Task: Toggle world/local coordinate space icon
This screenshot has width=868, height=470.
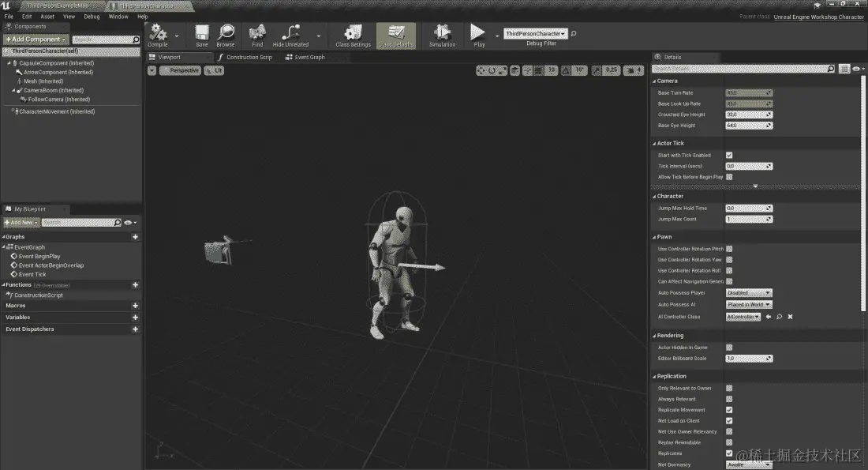Action: pos(514,70)
